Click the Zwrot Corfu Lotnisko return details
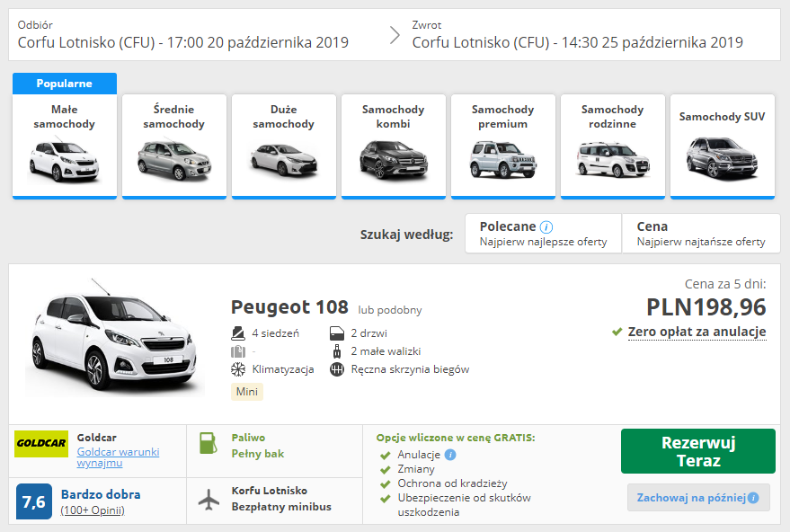Viewport: 790px width, 532px height. point(577,35)
